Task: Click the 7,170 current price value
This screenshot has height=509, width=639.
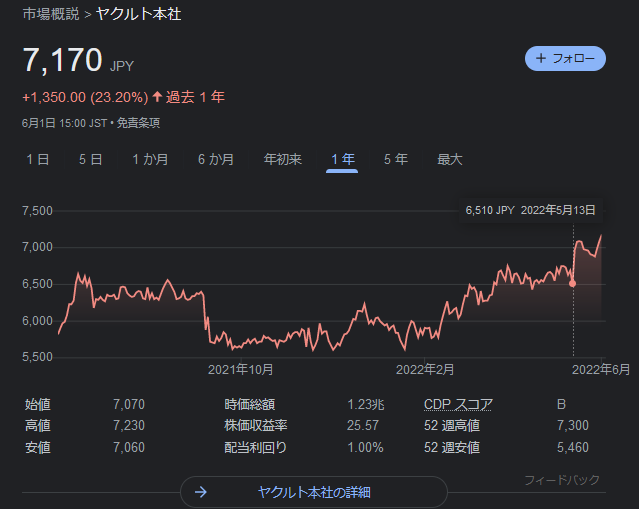Action: click(x=62, y=60)
